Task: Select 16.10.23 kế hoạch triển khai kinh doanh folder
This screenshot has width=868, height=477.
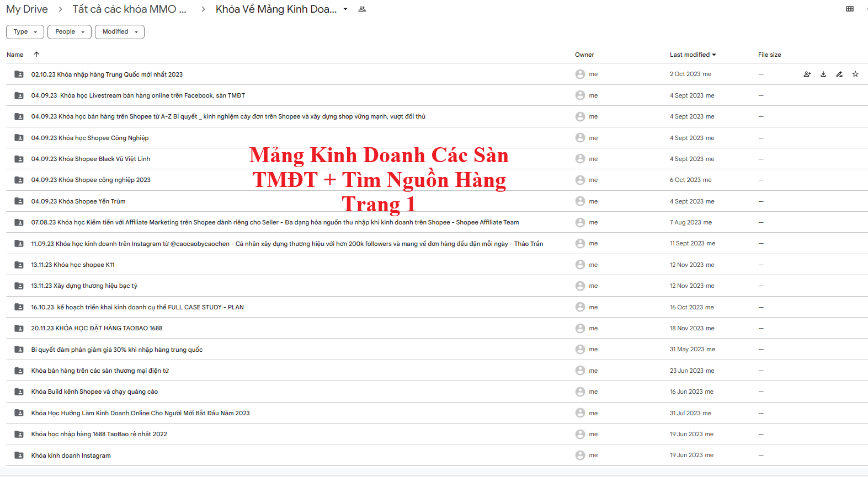Action: 137,307
